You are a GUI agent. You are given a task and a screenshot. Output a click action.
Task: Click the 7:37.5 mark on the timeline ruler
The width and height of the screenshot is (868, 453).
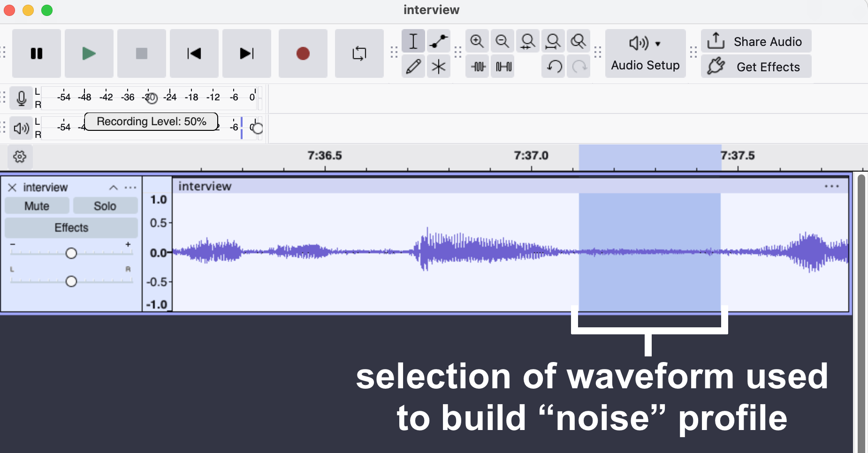click(738, 156)
